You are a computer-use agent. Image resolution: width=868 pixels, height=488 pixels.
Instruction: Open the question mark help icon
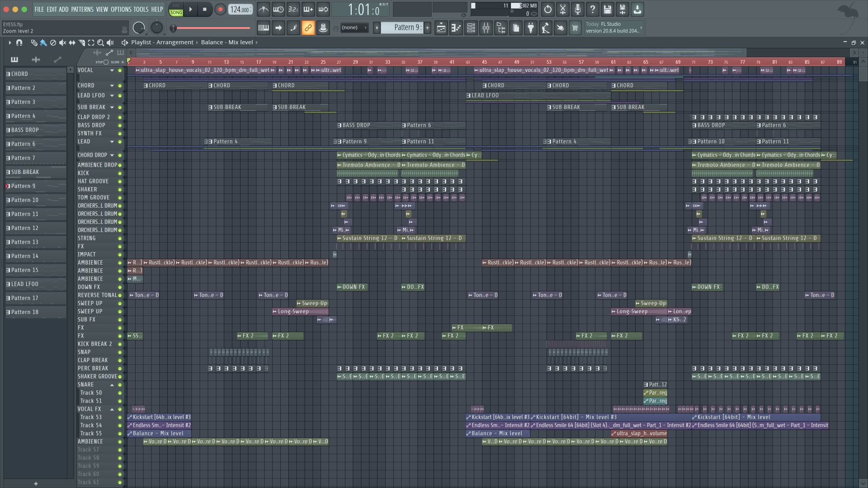tap(593, 9)
